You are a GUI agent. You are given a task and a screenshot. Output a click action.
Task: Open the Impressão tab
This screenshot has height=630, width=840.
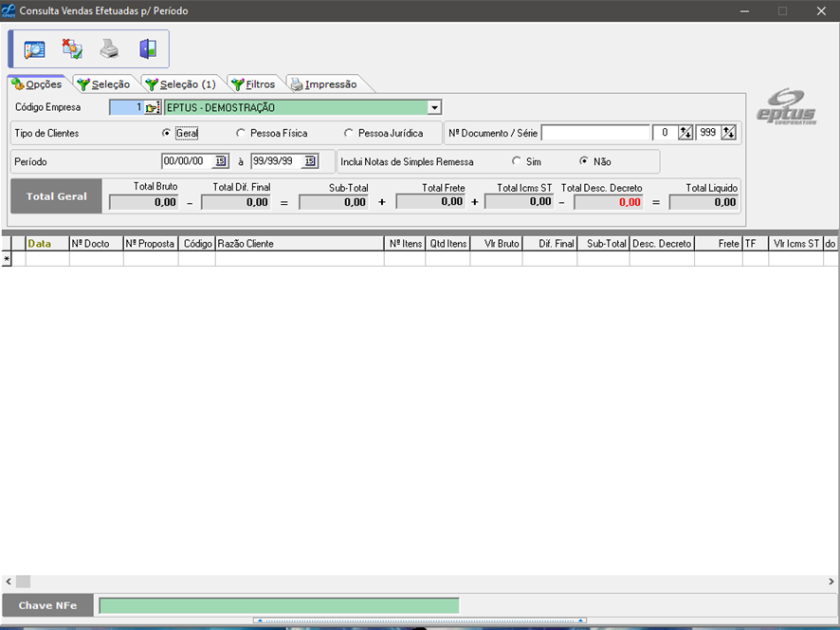(324, 84)
